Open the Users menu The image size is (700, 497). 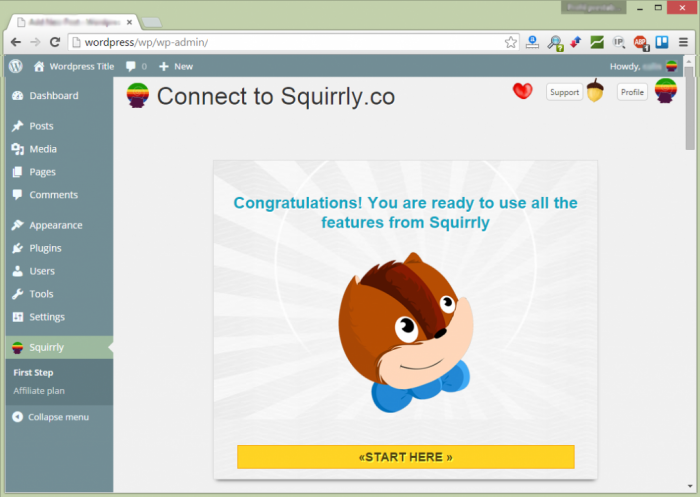coord(59,271)
